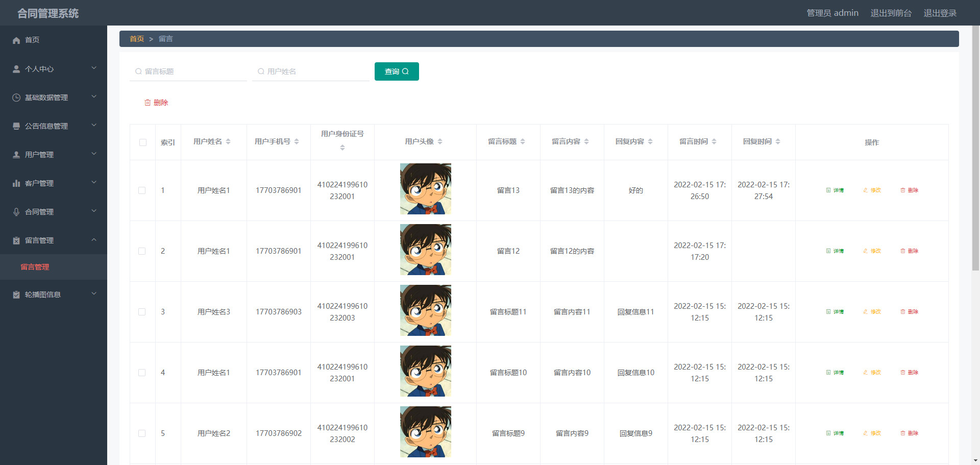Open the 客户管理 sidebar menu
The image size is (980, 465).
pos(54,183)
